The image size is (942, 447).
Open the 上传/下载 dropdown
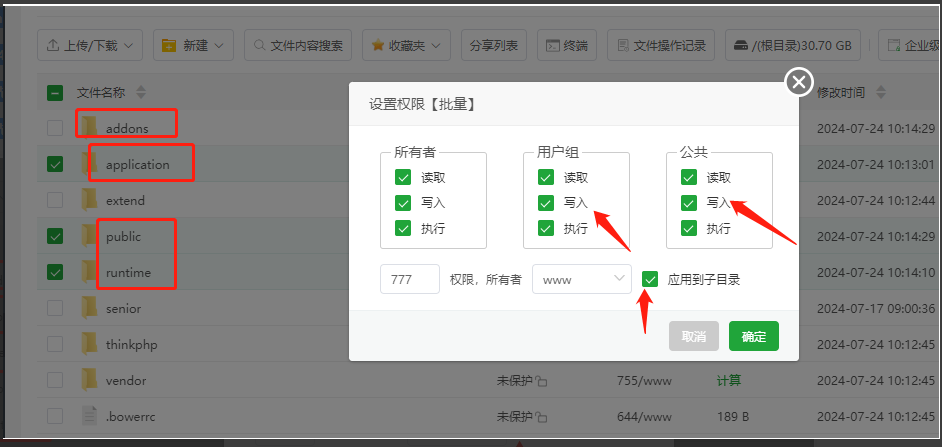point(90,45)
